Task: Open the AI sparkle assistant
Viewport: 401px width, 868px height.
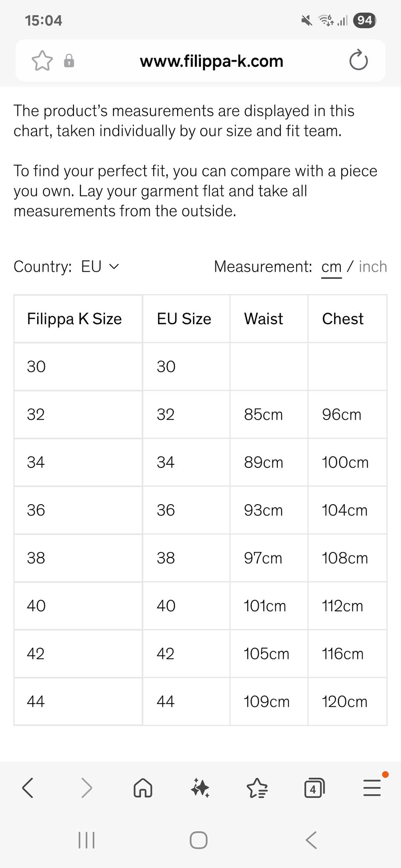Action: pyautogui.click(x=200, y=788)
